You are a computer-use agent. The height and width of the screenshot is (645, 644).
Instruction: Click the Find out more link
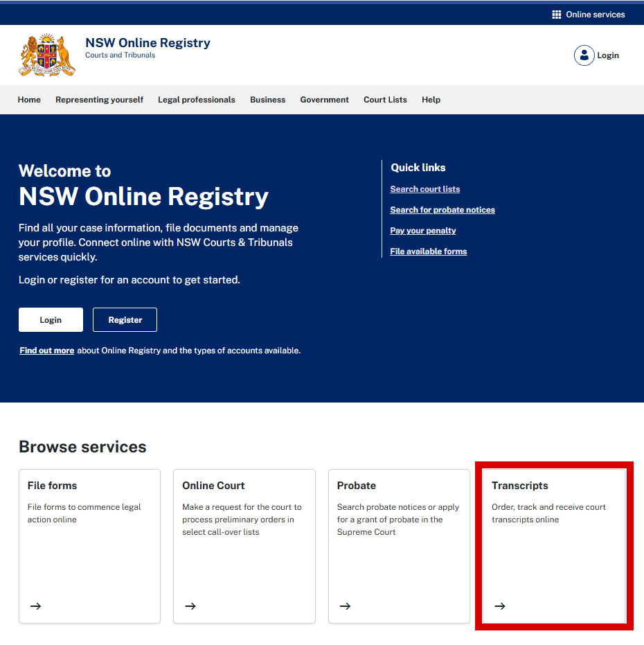[47, 351]
